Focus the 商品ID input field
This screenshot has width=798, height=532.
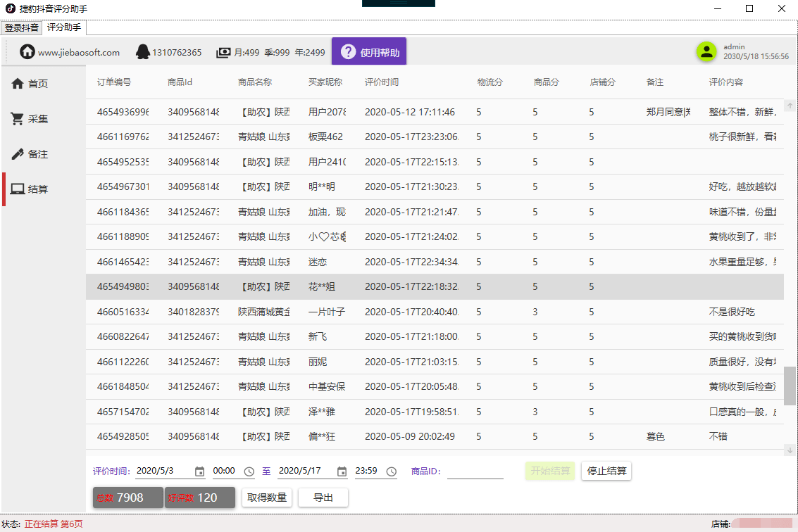(475, 471)
